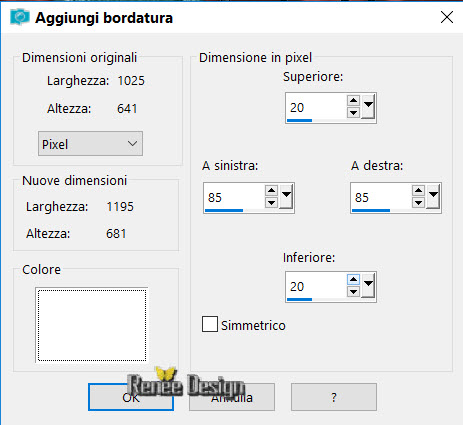
Task: Confirm the border with OK button
Action: tap(131, 397)
